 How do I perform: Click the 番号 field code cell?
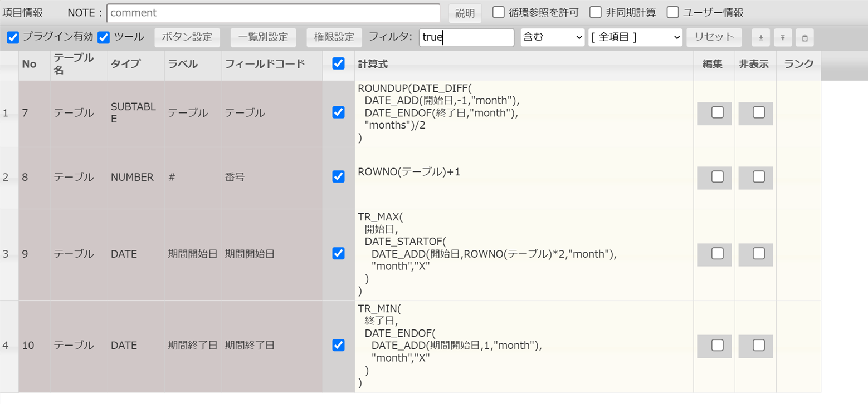(x=272, y=178)
